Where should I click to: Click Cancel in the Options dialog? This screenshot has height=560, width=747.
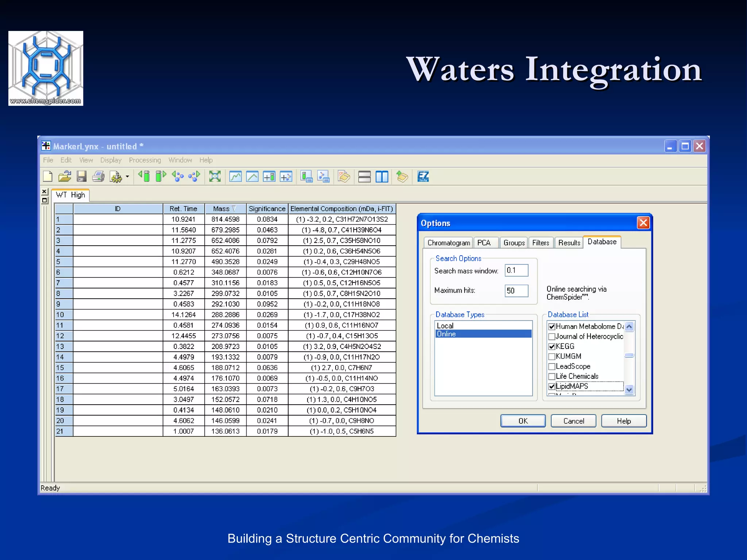coord(573,421)
